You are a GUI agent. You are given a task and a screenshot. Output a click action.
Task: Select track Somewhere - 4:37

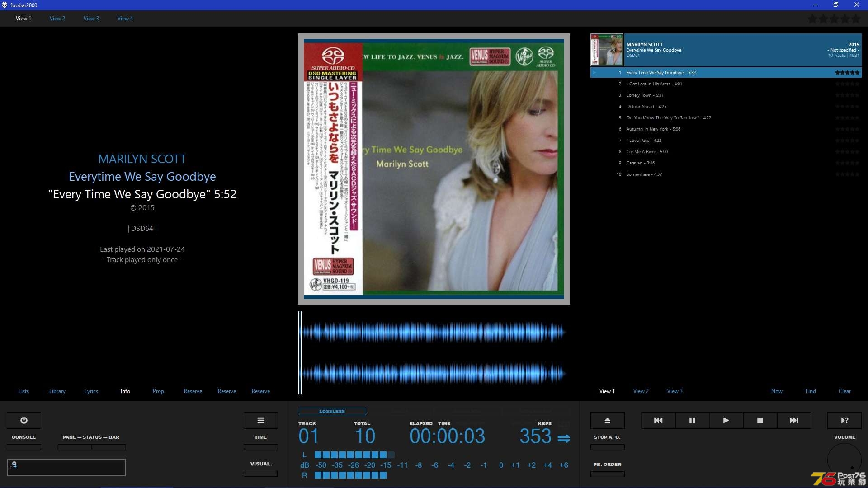coord(726,174)
